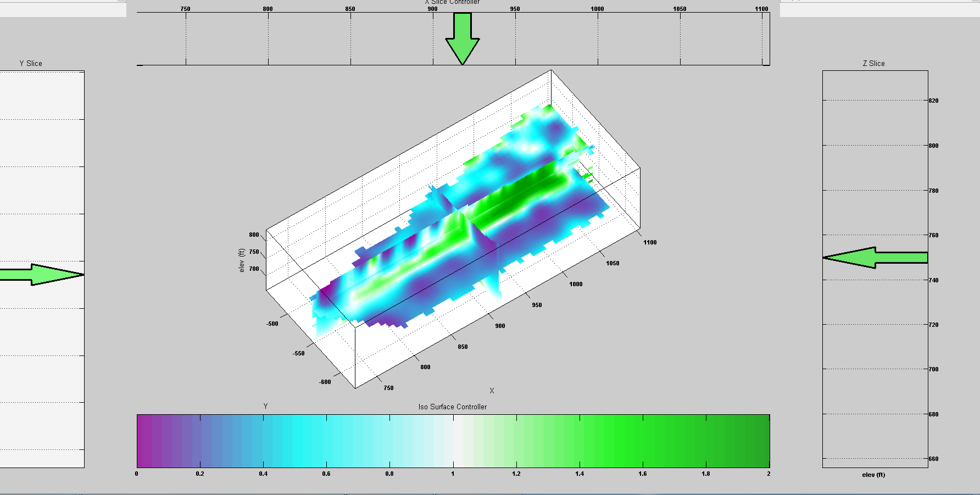Click the '0.6' label under the colorbar
This screenshot has width=980, height=495.
(x=326, y=474)
